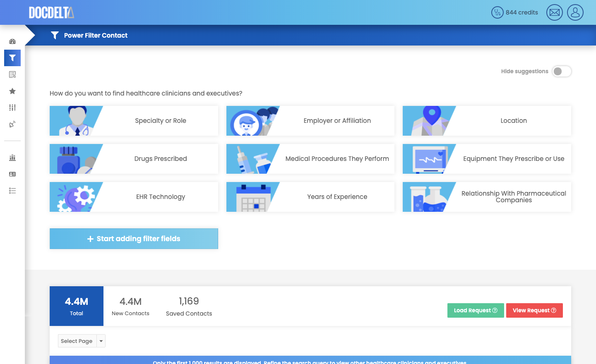Open the envelope messages icon in header

(x=554, y=12)
